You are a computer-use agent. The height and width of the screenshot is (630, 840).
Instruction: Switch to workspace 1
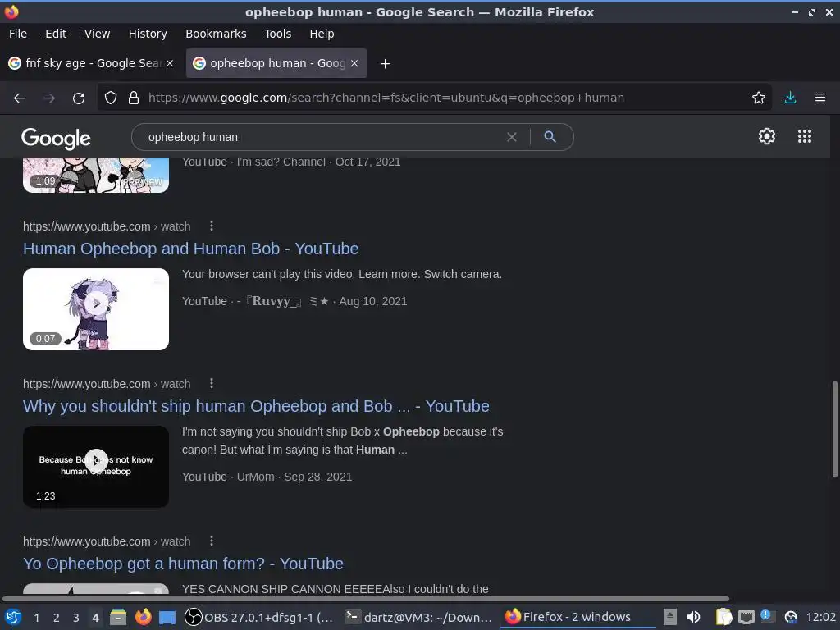click(x=36, y=618)
